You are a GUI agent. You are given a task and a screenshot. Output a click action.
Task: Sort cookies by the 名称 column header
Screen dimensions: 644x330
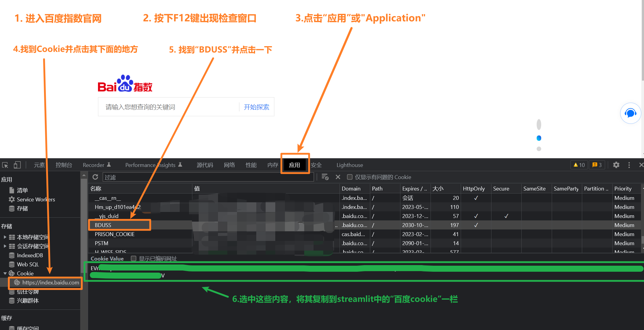140,188
